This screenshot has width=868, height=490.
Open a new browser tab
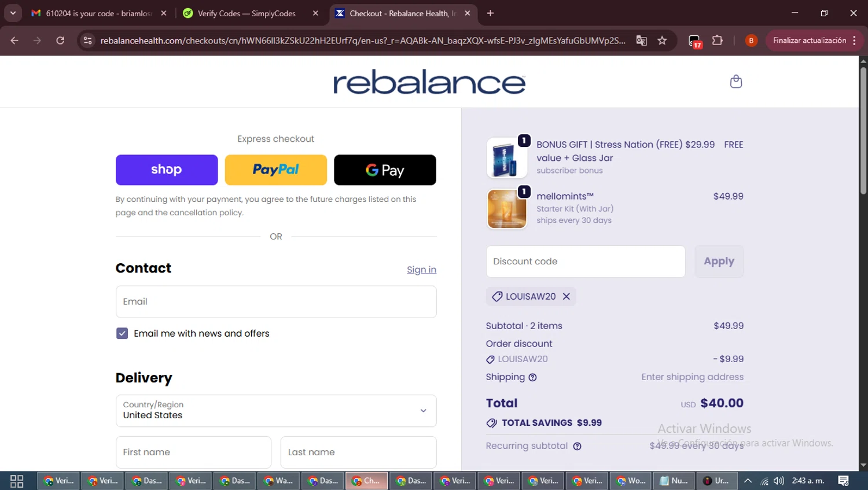point(490,13)
